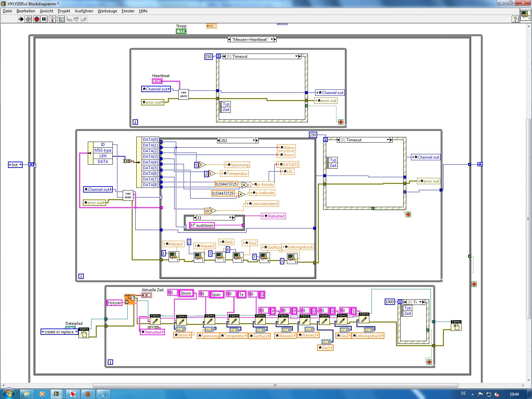
Task: Open the "create or replace" enum dropdown
Action: click(76, 332)
